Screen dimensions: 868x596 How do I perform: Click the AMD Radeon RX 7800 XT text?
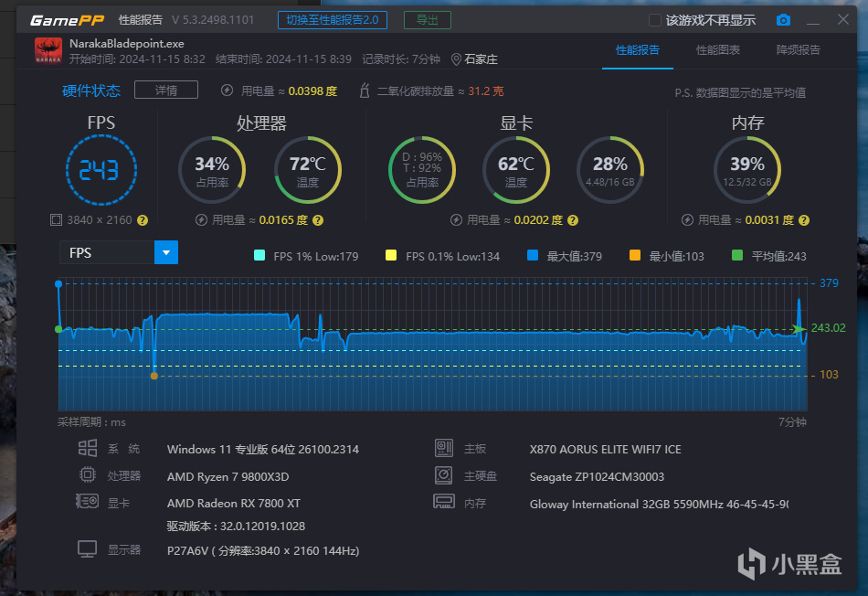pyautogui.click(x=234, y=503)
